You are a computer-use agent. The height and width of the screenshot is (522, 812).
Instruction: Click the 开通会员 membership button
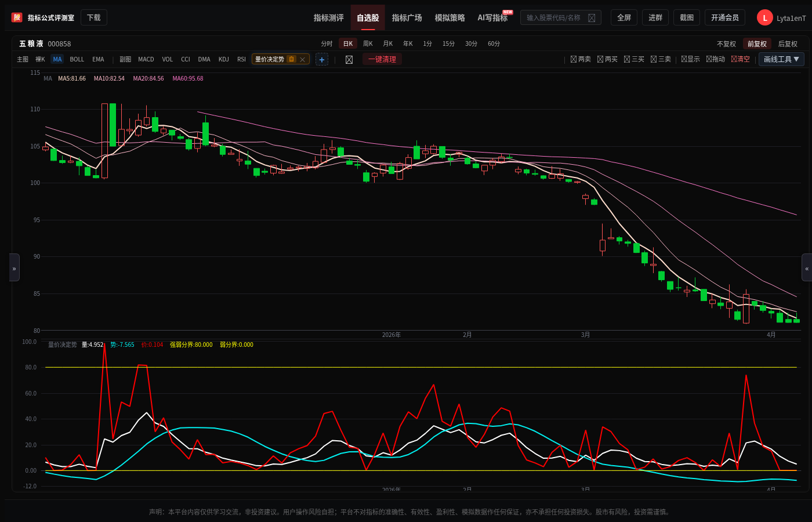[x=725, y=18]
